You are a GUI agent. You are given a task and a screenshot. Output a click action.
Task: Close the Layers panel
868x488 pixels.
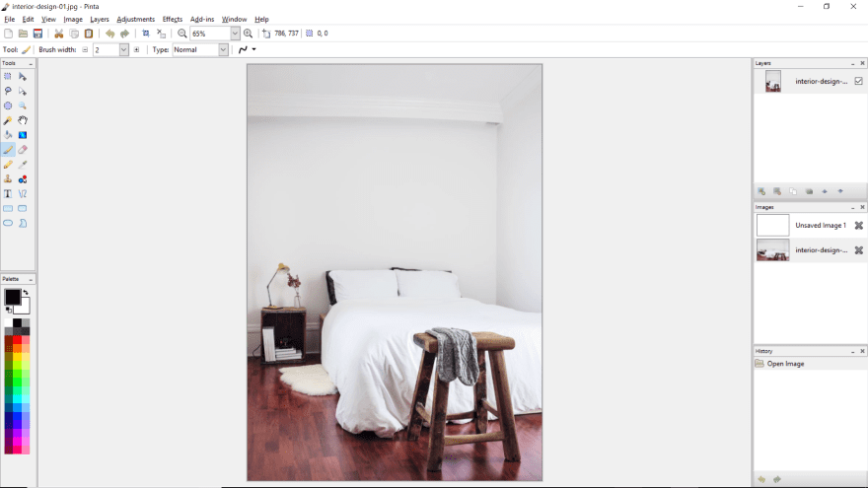pos(862,64)
